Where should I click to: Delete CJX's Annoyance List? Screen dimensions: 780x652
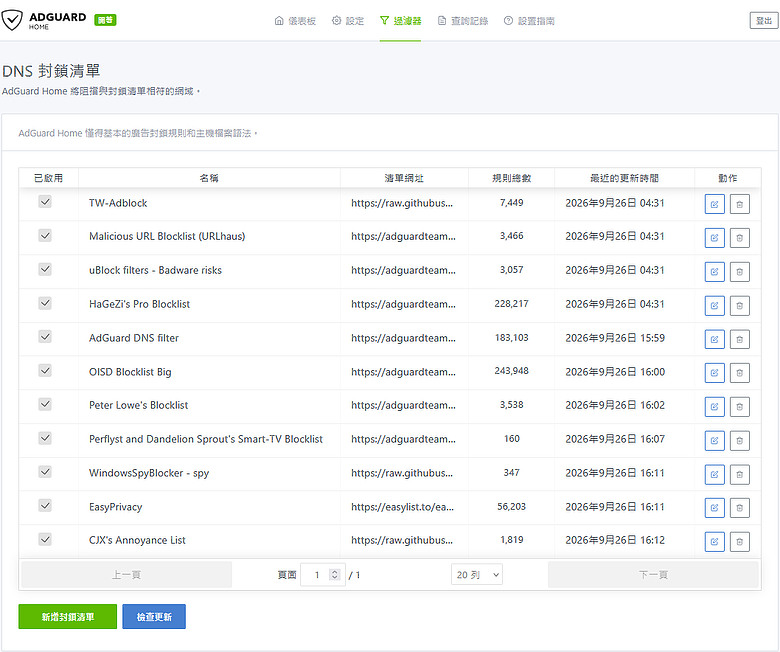739,542
